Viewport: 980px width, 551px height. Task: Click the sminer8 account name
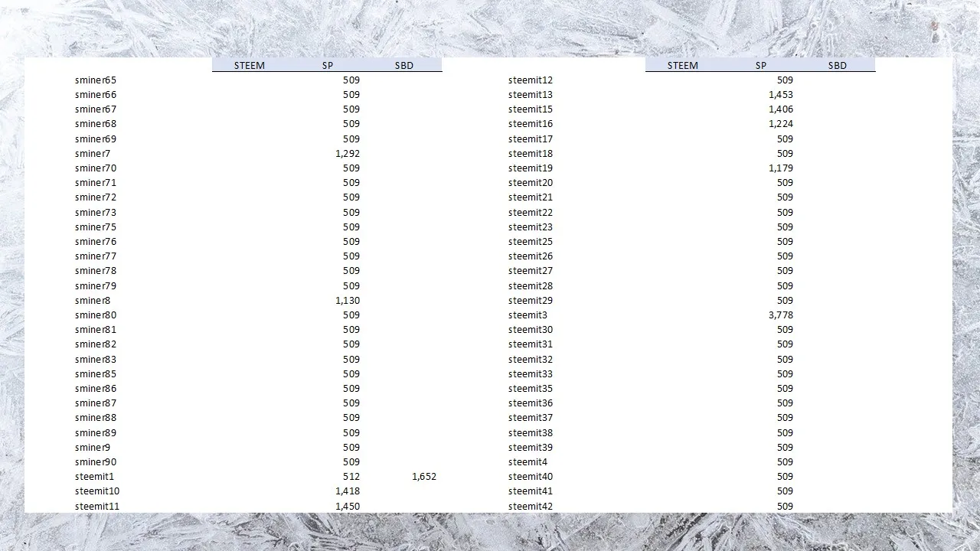(x=93, y=300)
